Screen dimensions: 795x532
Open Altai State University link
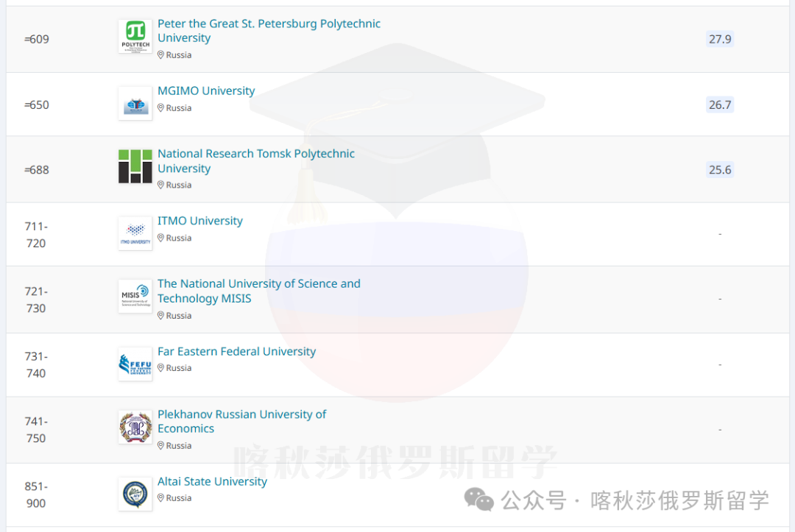[x=212, y=481]
